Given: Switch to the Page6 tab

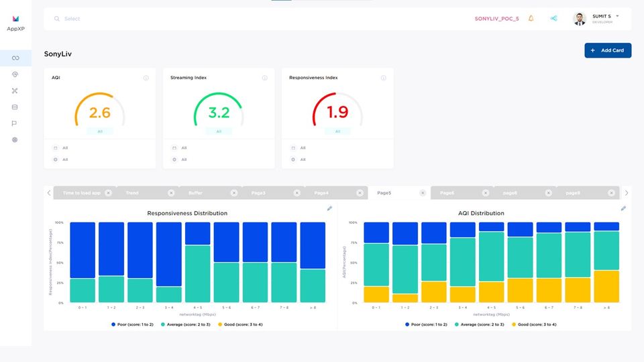Looking at the screenshot, I should click(447, 193).
